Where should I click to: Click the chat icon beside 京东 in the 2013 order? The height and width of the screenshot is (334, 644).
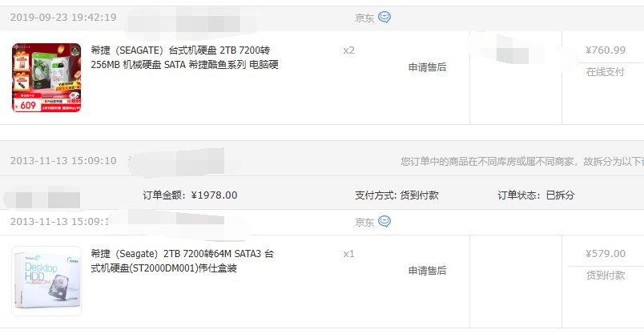point(384,221)
